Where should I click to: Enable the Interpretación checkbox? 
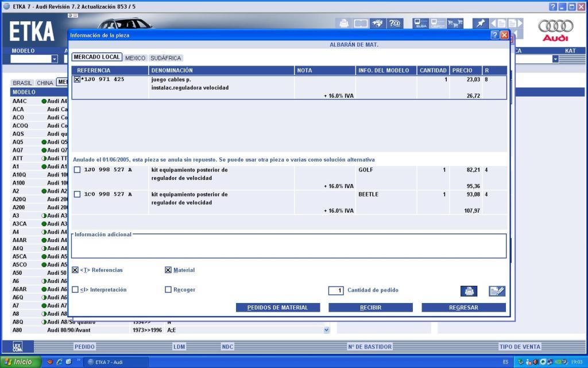point(75,290)
